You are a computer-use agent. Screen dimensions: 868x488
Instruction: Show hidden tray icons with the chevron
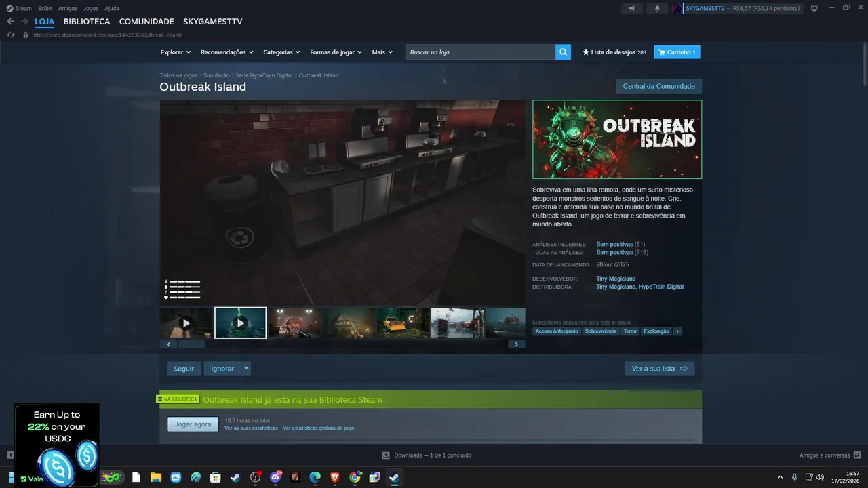[780, 477]
